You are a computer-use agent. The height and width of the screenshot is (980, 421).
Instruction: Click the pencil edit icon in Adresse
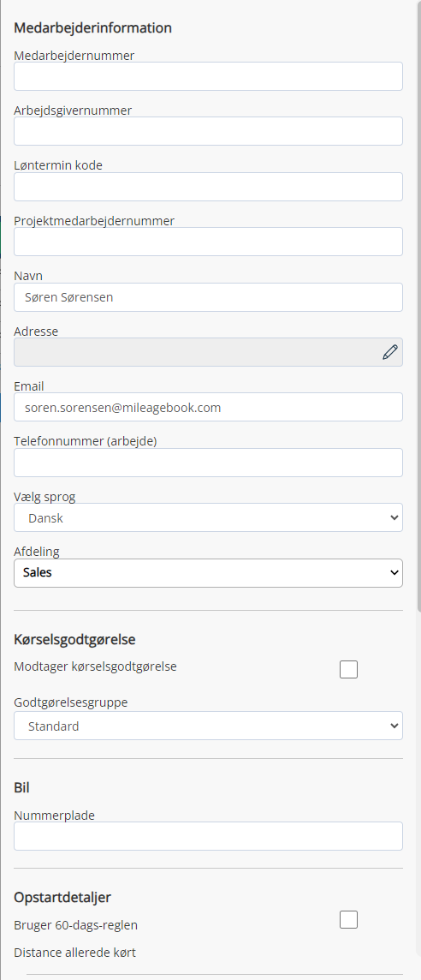pos(390,352)
